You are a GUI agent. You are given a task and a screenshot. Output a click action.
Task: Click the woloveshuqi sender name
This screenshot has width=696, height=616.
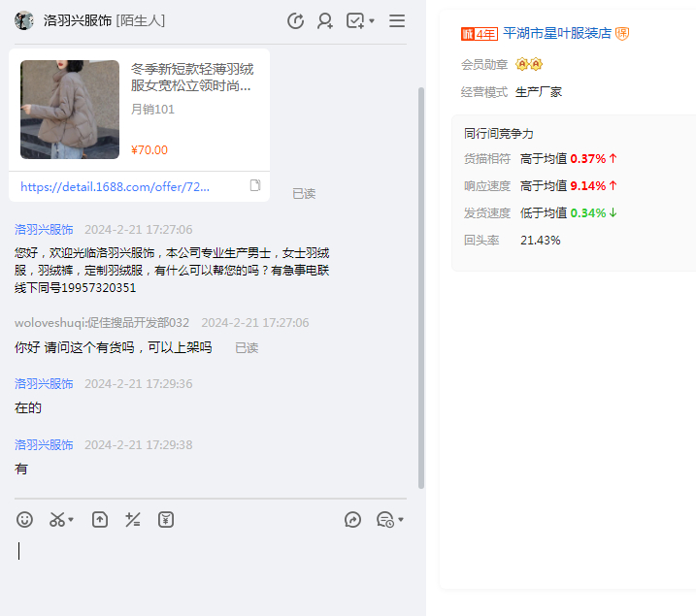102,322
